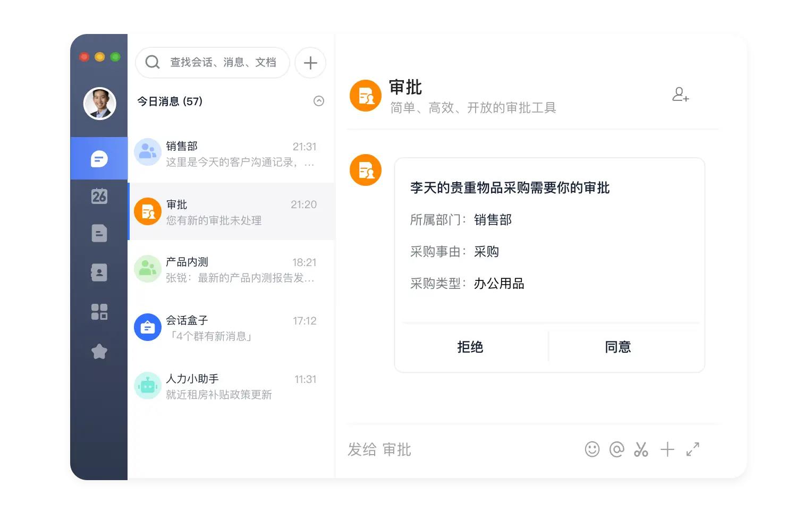Viewport: 812px width, 512px height.
Task: Click the 同意 button
Action: point(618,347)
